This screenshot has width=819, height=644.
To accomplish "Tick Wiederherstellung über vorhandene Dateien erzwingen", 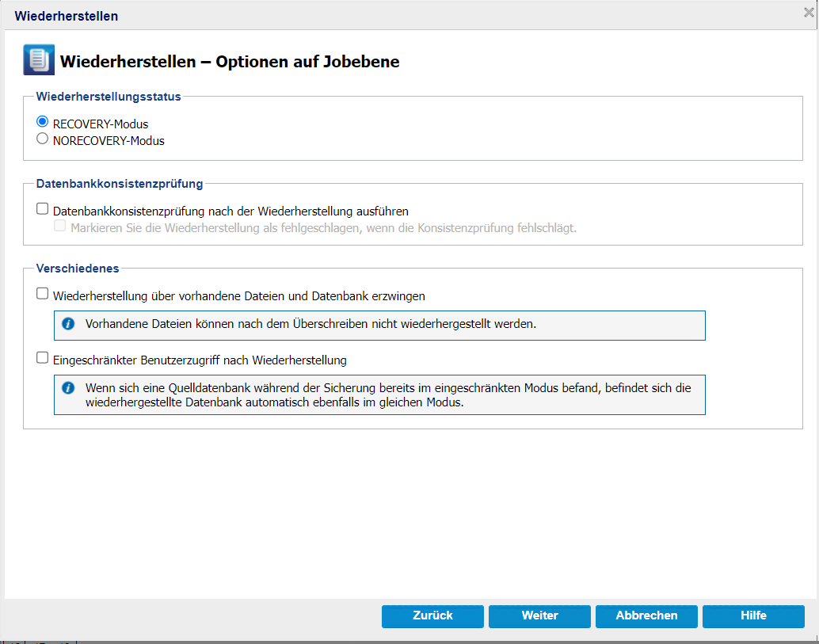I will [x=42, y=294].
